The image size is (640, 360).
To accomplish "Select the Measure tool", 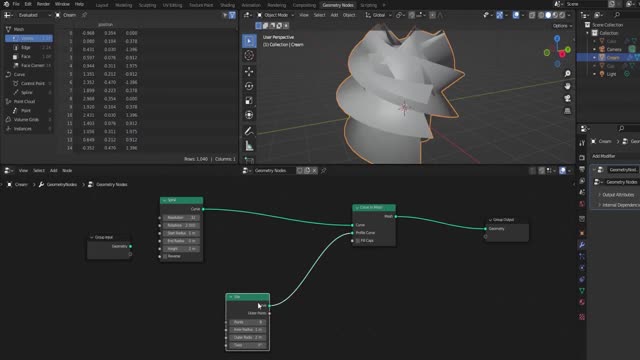I will point(249,145).
